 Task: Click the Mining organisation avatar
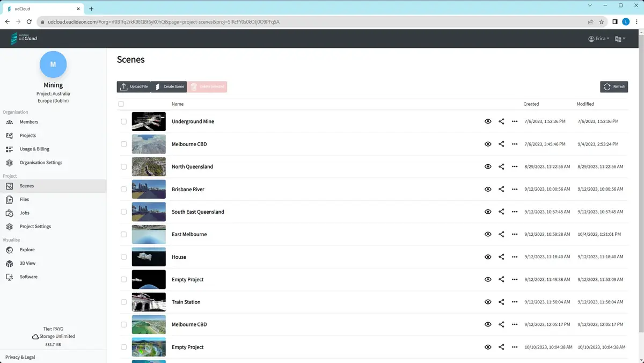[x=53, y=64]
